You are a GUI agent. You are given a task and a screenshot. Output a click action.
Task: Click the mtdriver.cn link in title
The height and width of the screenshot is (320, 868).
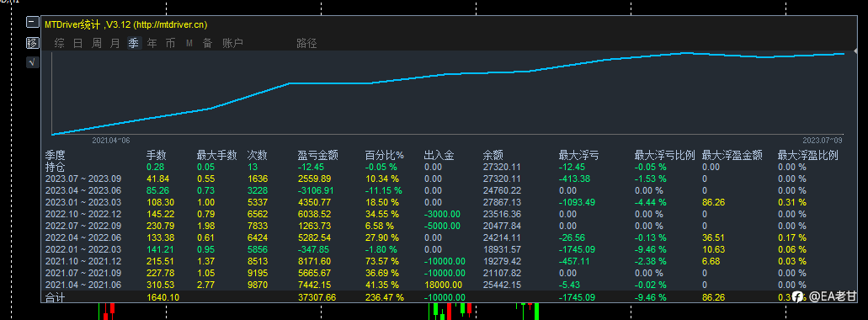coord(169,25)
